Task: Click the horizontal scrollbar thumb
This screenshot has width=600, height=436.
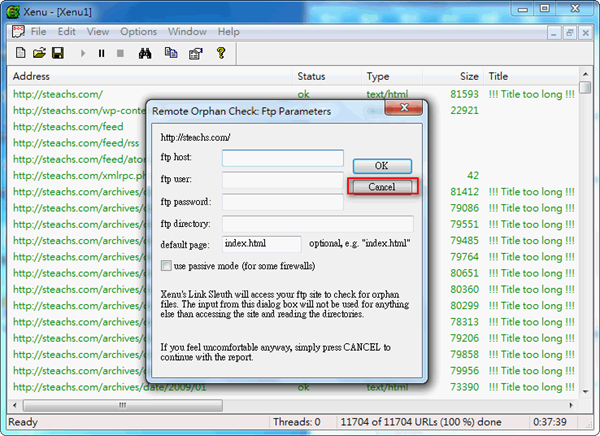Action: click(123, 405)
